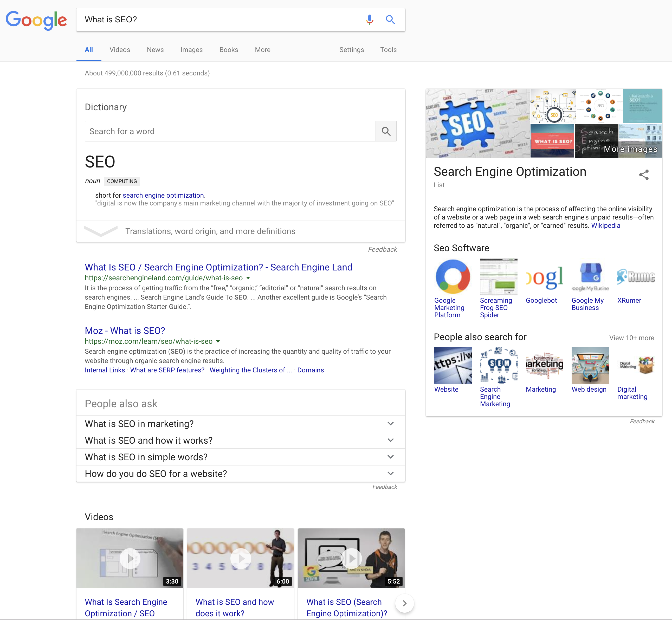This screenshot has width=672, height=621.
Task: Click Feedback under People also ask
Action: click(x=384, y=487)
